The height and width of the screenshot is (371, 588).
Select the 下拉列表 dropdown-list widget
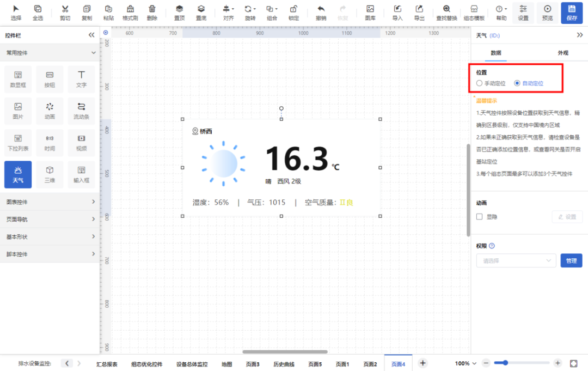pos(18,143)
